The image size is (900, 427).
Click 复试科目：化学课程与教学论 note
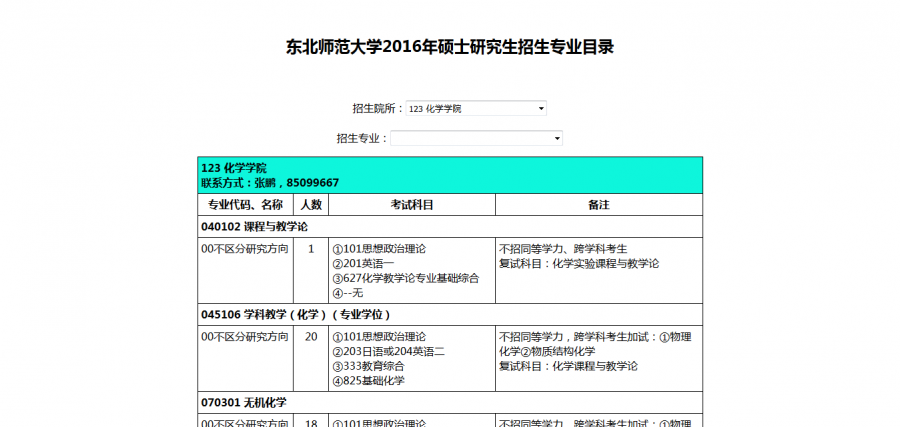click(x=568, y=366)
